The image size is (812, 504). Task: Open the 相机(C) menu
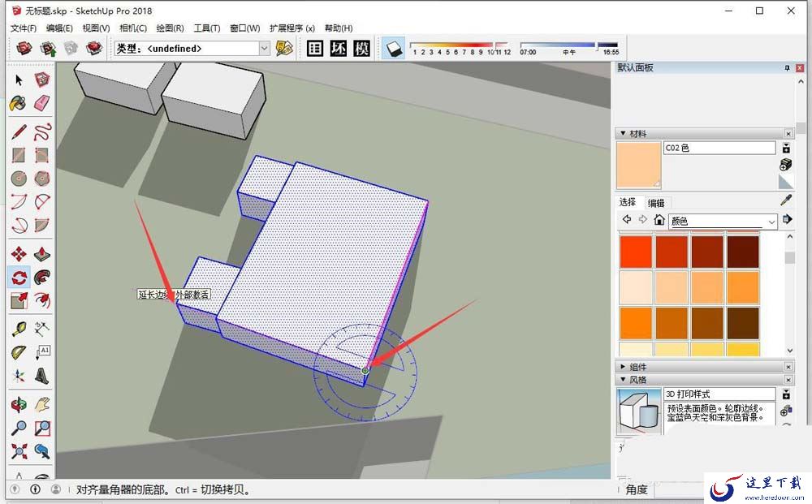pyautogui.click(x=132, y=28)
